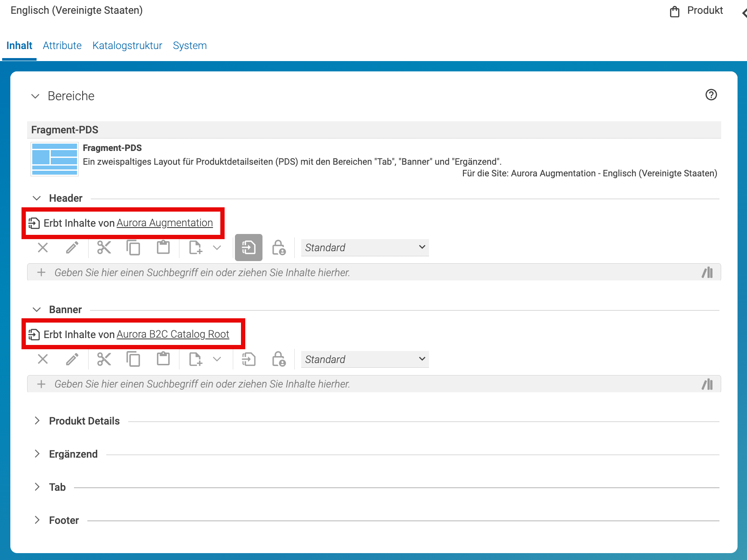Click the pencil edit icon in Banner toolbar

(72, 359)
